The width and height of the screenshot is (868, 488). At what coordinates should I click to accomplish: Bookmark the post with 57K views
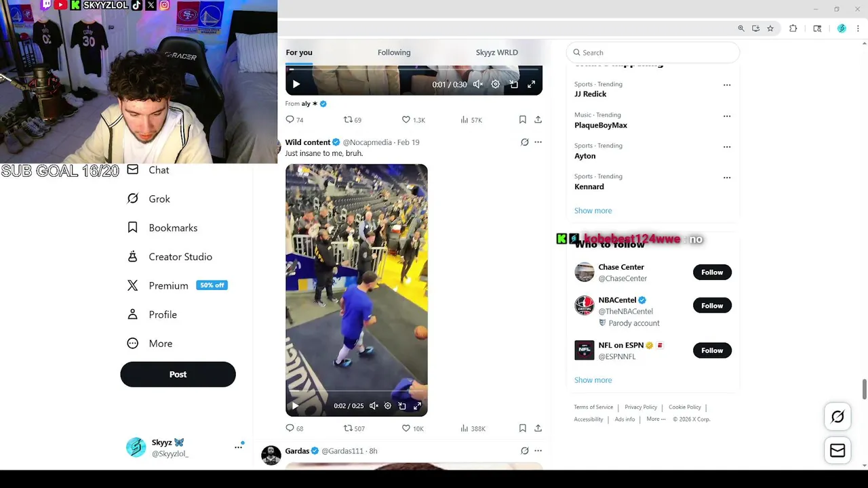coord(522,119)
